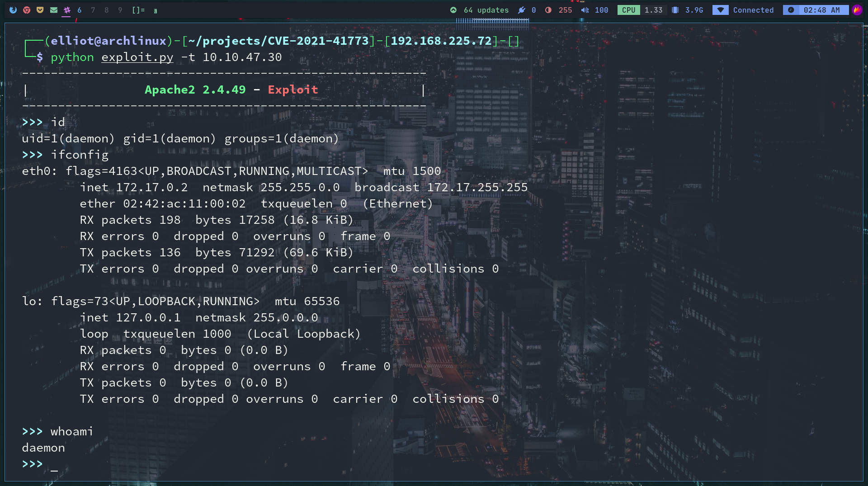Click the volume level 100

[602, 10]
